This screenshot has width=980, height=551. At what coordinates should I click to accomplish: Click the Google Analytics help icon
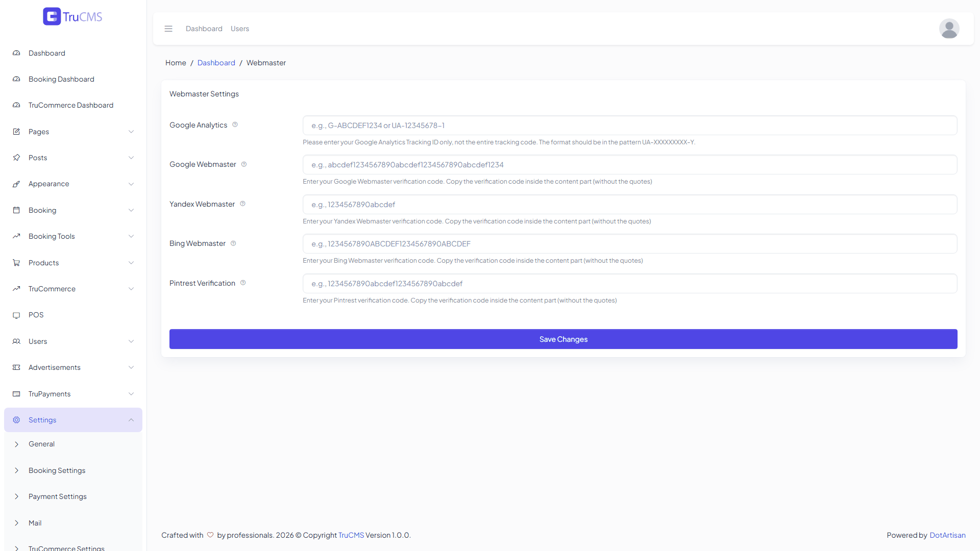point(235,124)
